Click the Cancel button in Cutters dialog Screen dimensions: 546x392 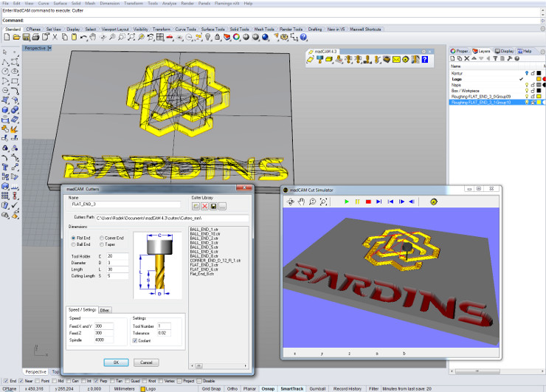pyautogui.click(x=146, y=362)
